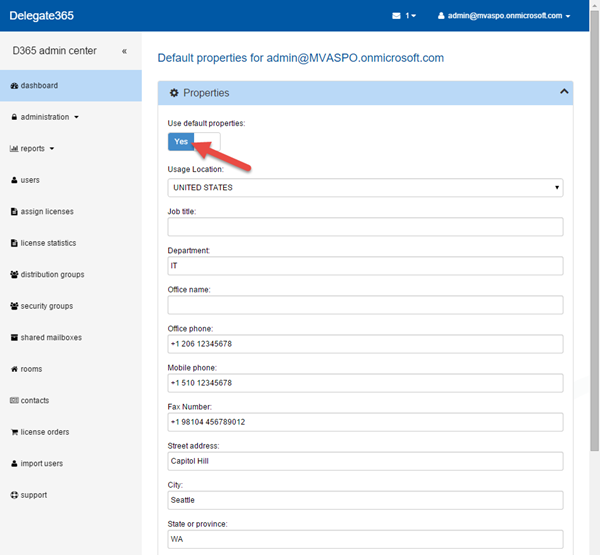This screenshot has height=555, width=600.
Task: Click the security groups people icon
Action: tap(14, 306)
